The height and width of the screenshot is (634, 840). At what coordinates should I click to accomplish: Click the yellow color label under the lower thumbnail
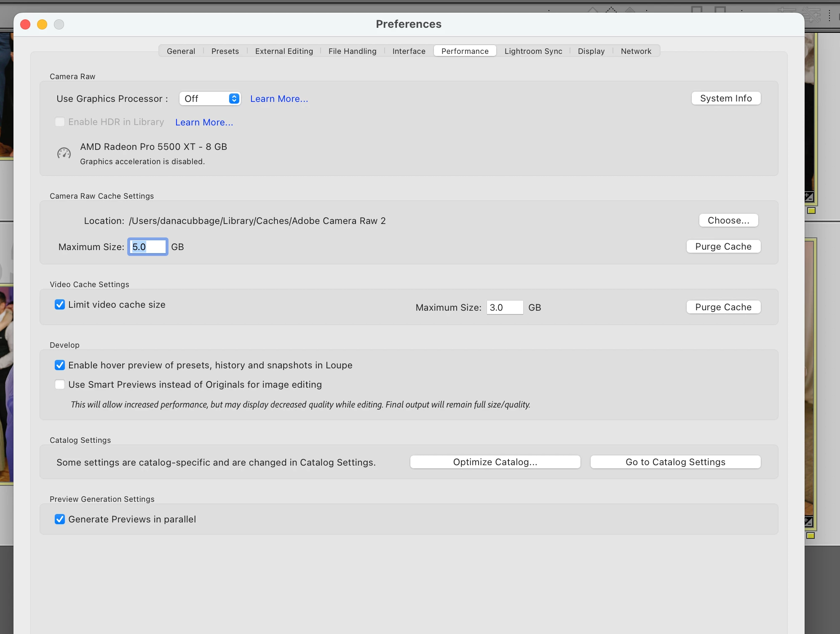pos(811,535)
